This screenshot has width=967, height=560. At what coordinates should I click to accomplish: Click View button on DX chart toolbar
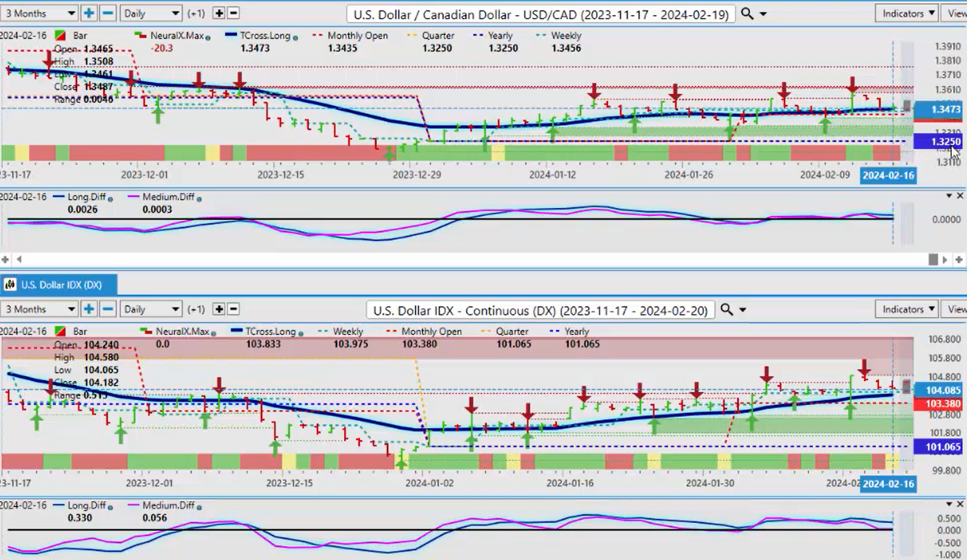[x=955, y=309]
